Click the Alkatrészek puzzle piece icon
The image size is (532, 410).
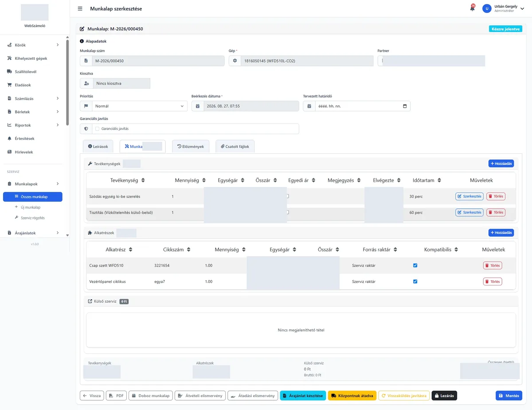(90, 233)
